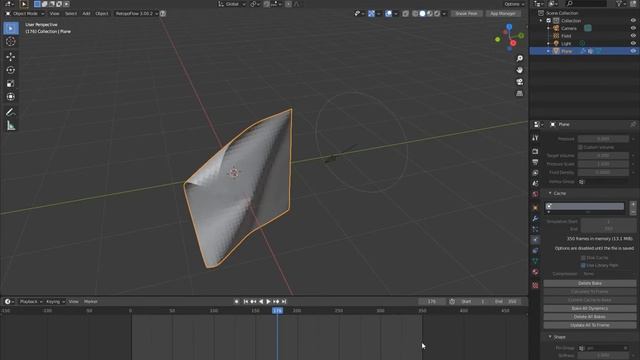The image size is (640, 360).
Task: Open View Layer properties tab icon
Action: click(x=535, y=173)
